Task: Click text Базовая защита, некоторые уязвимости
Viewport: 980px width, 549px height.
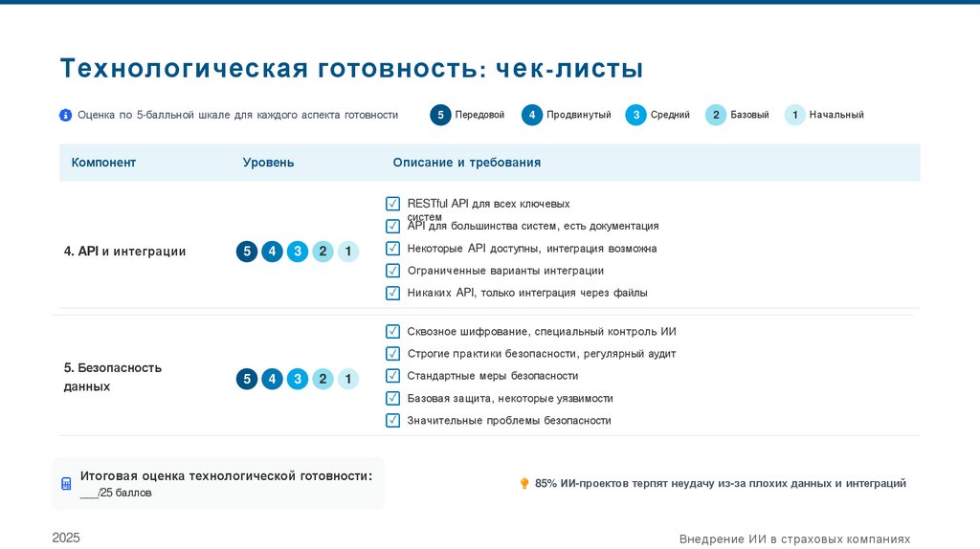Action: pyautogui.click(x=510, y=399)
